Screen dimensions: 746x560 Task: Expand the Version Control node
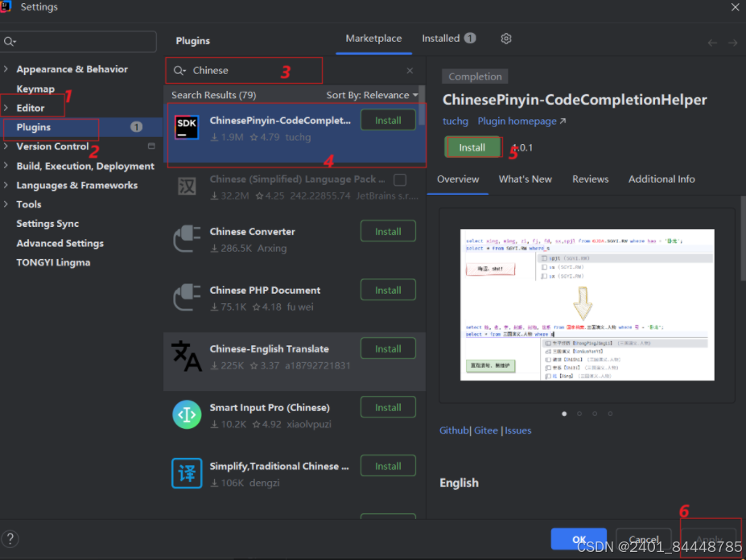(6, 146)
